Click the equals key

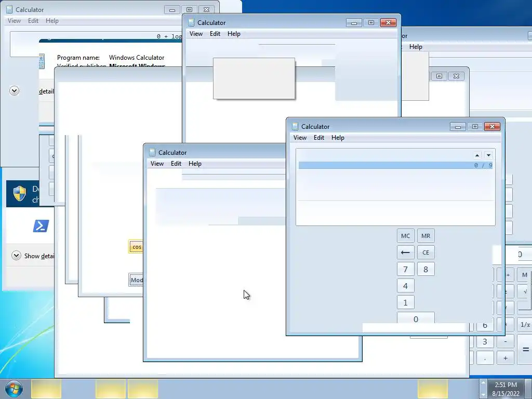525,350
